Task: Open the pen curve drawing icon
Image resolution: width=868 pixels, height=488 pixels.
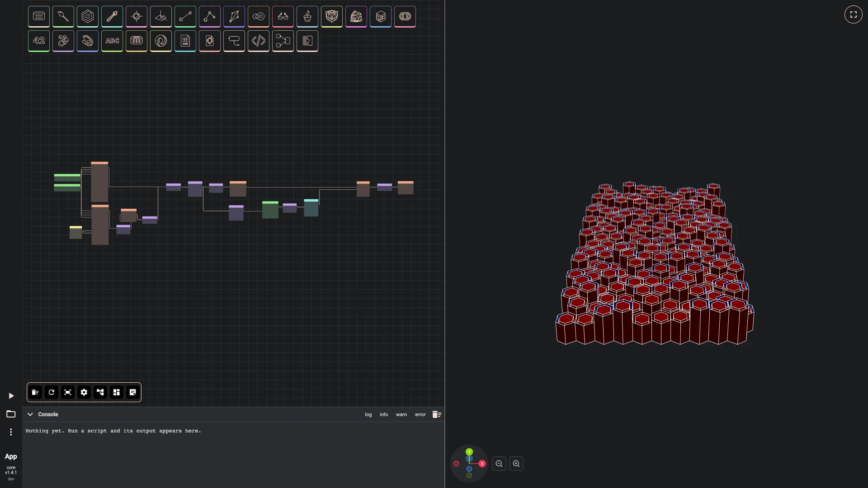Action: pyautogui.click(x=234, y=17)
